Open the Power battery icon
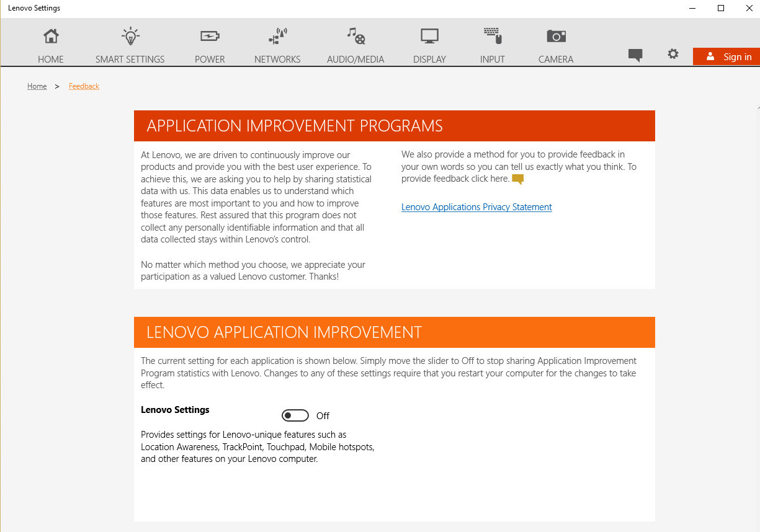The width and height of the screenshot is (760, 532). (x=210, y=37)
